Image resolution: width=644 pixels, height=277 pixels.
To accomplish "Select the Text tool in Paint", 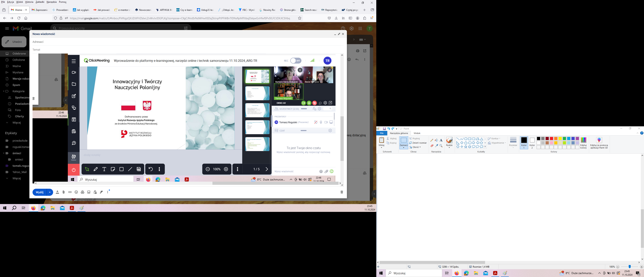I will coord(441,140).
